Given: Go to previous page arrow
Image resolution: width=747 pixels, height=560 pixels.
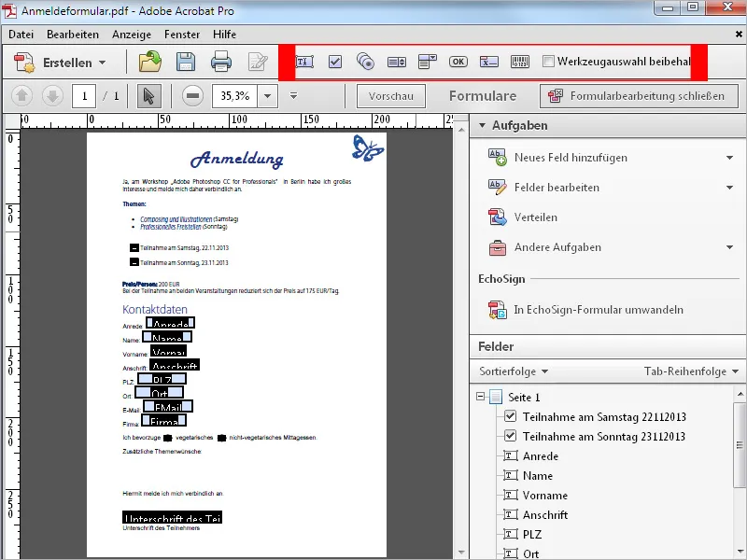Looking at the screenshot, I should (x=21, y=96).
